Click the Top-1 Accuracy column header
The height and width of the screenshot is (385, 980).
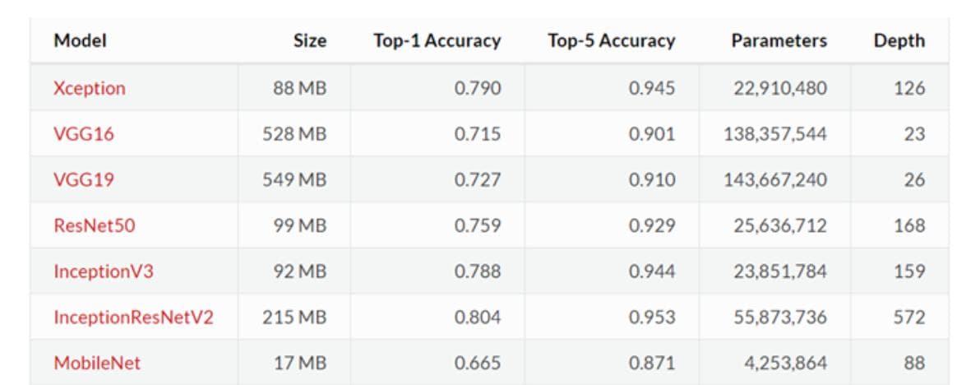(x=437, y=40)
